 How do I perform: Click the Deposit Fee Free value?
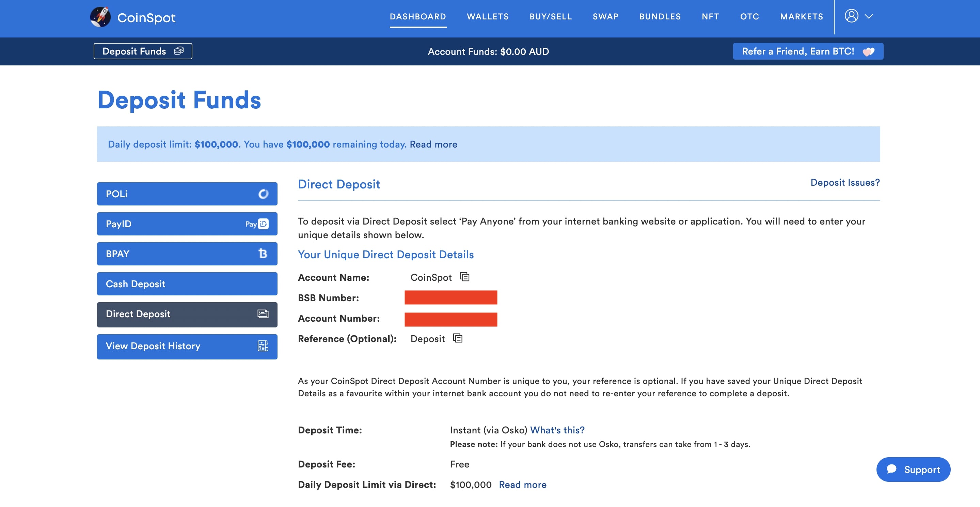coord(460,464)
